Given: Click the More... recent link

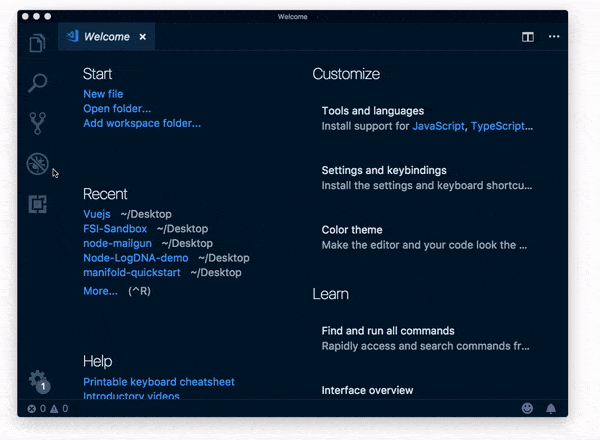Looking at the screenshot, I should 101,291.
